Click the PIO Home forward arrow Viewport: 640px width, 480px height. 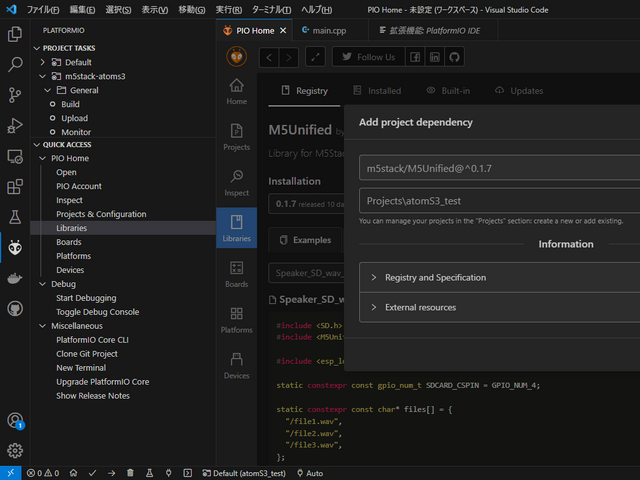click(289, 57)
